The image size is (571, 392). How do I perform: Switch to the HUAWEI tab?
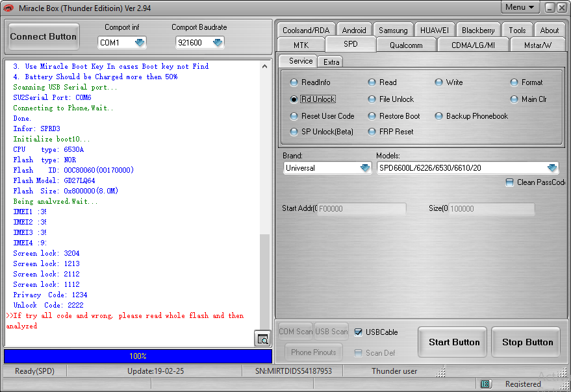click(x=435, y=31)
